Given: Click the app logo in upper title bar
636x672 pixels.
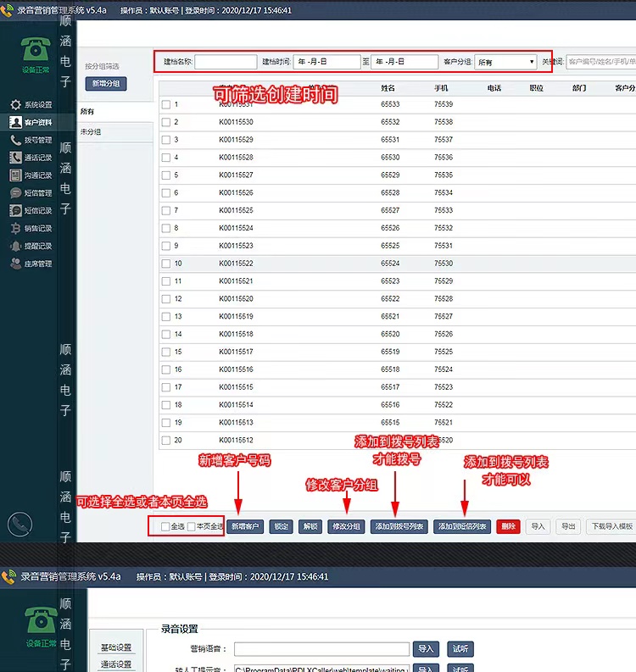Looking at the screenshot, I should (x=7, y=10).
